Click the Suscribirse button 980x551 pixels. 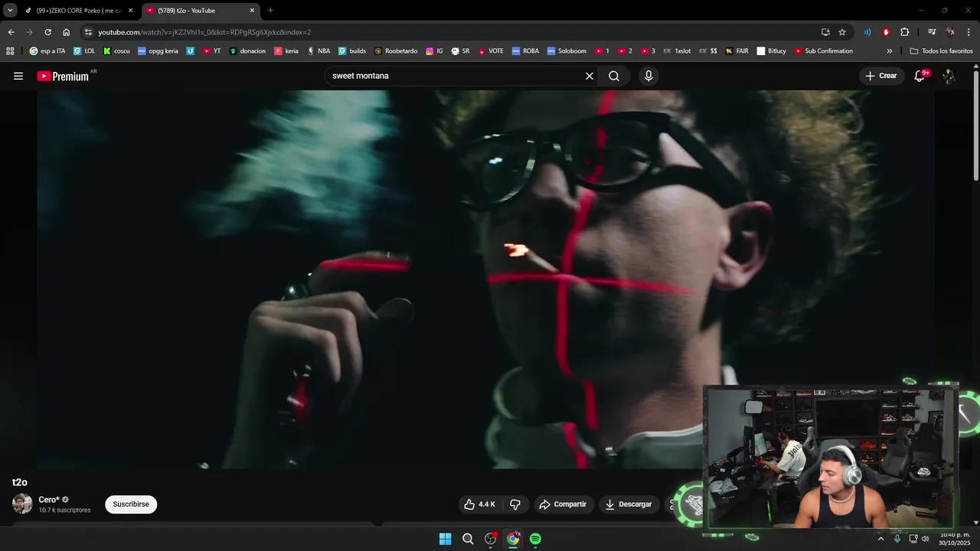pyautogui.click(x=131, y=504)
